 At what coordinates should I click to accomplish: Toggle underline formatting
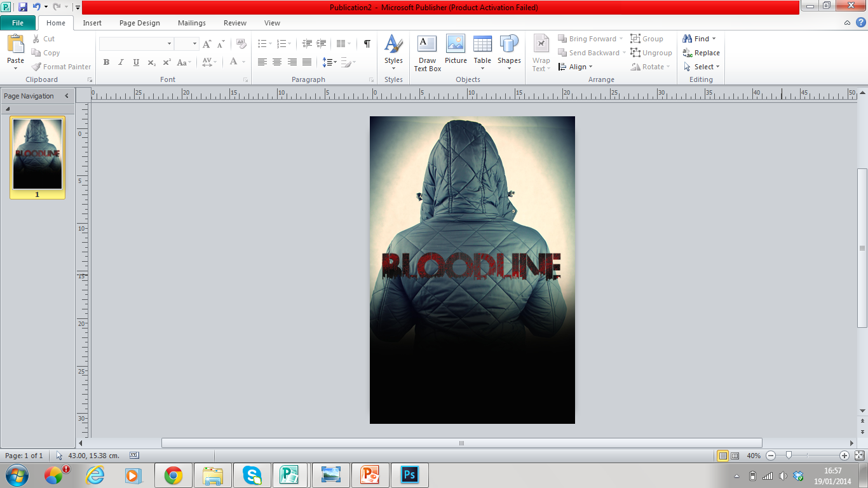point(135,62)
